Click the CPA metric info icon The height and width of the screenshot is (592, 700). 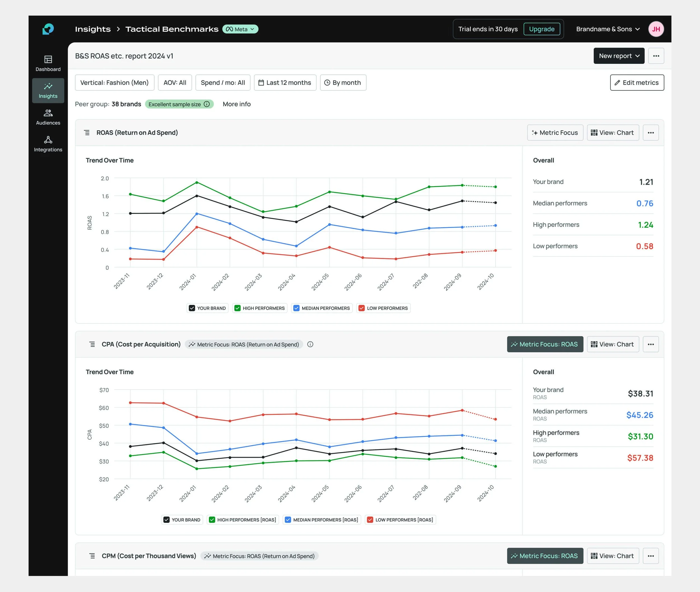[310, 344]
